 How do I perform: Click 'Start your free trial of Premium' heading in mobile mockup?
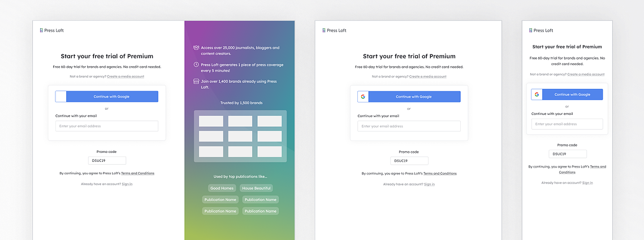[x=567, y=47]
